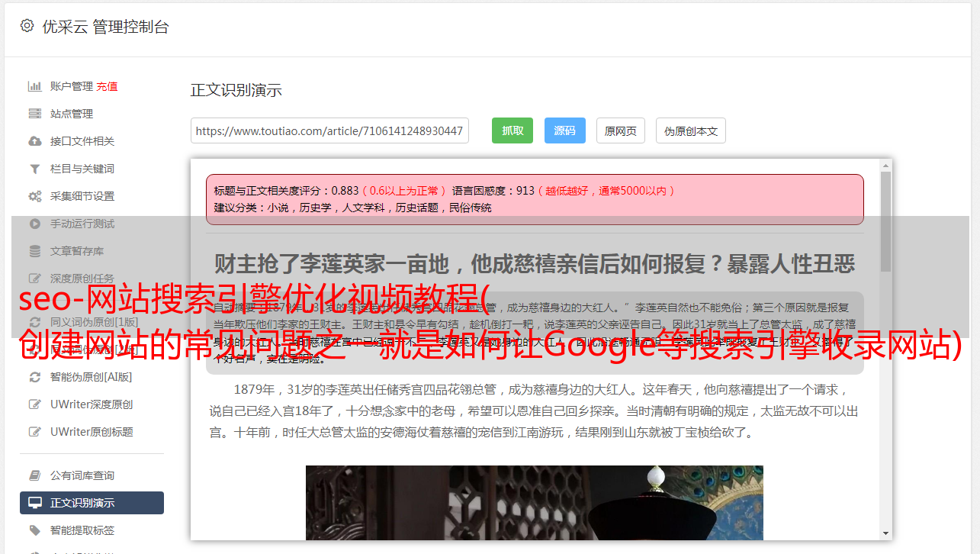Click the 标题与正文相关度评分：0.883 text
The image size is (980, 554).
pos(286,191)
